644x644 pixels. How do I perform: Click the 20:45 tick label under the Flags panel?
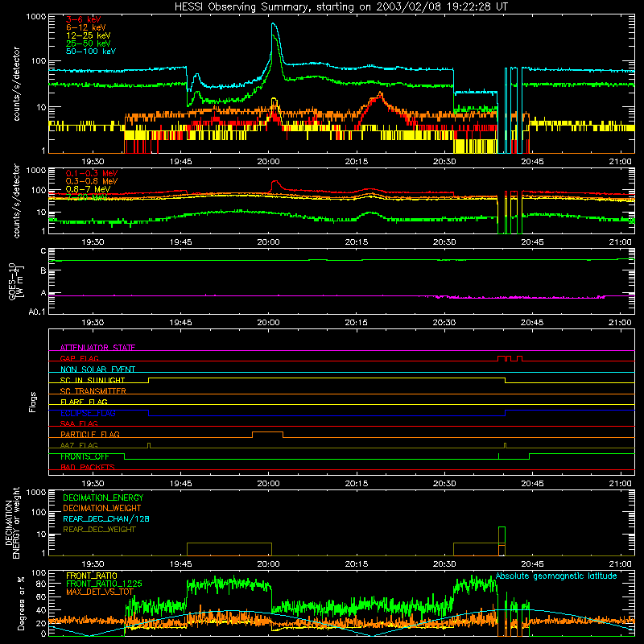coord(532,484)
